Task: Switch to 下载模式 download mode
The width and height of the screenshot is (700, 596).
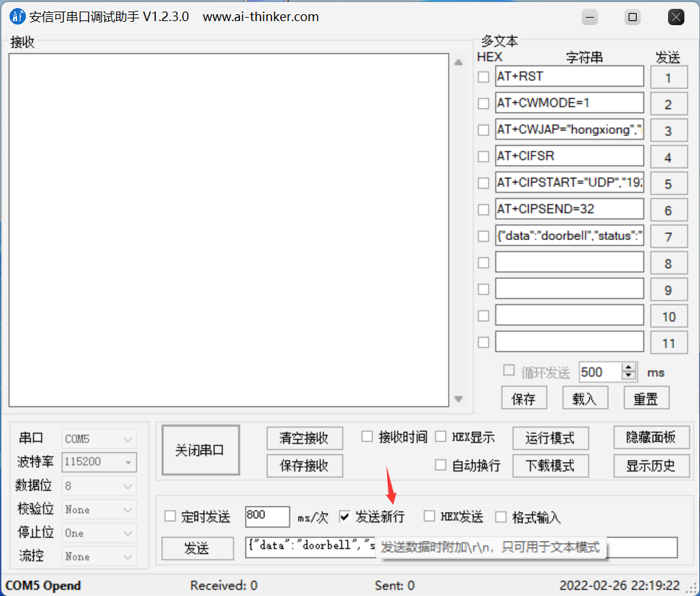Action: pyautogui.click(x=550, y=466)
